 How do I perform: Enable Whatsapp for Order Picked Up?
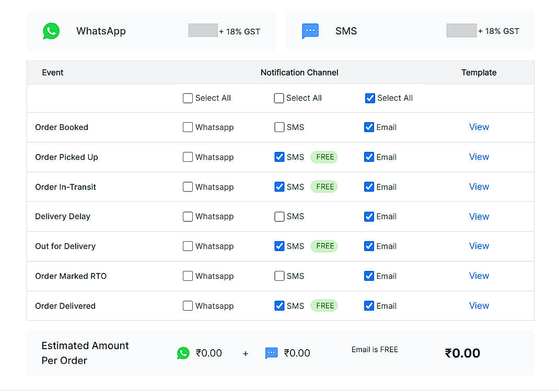pos(188,157)
